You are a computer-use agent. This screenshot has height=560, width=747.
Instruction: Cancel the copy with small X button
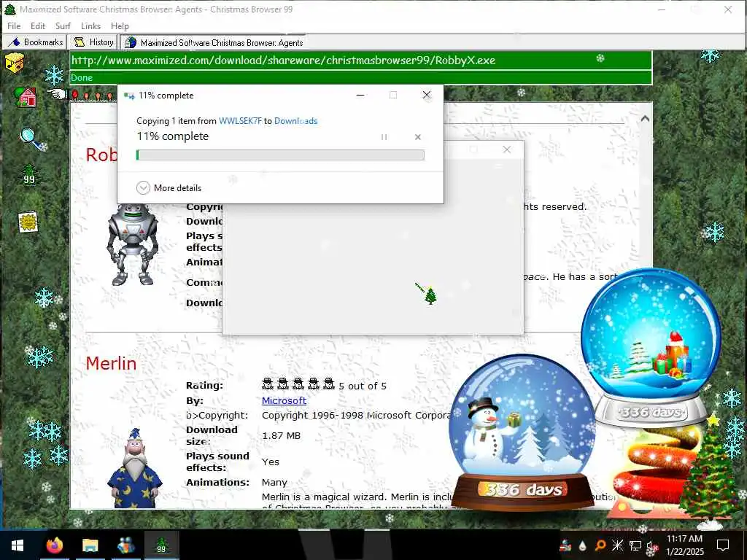click(418, 137)
